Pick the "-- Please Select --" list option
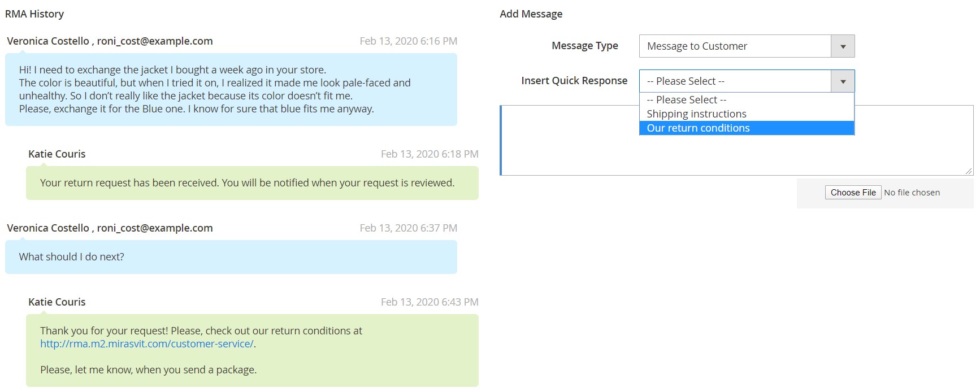Screen dimensions: 980x392 click(747, 100)
